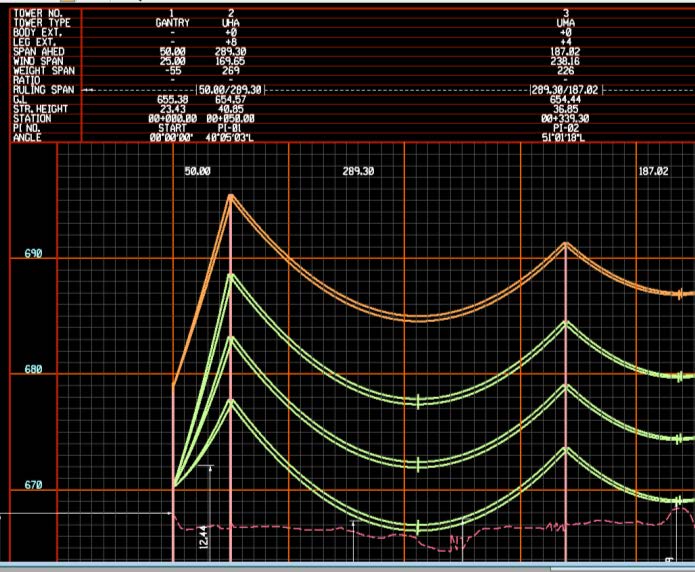Click the UHA tower type for tower 2
695x572 pixels.
click(231, 21)
